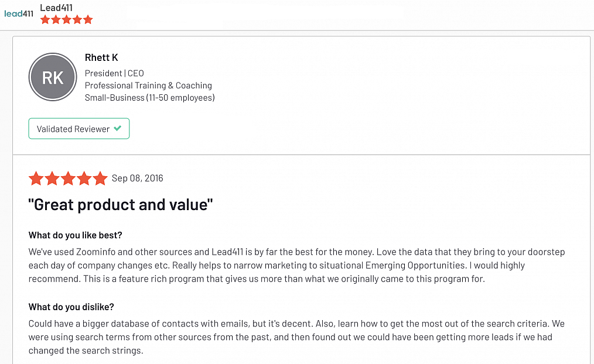Click the paragraph about bigger database of contacts
This screenshot has width=594, height=364.
[x=296, y=337]
